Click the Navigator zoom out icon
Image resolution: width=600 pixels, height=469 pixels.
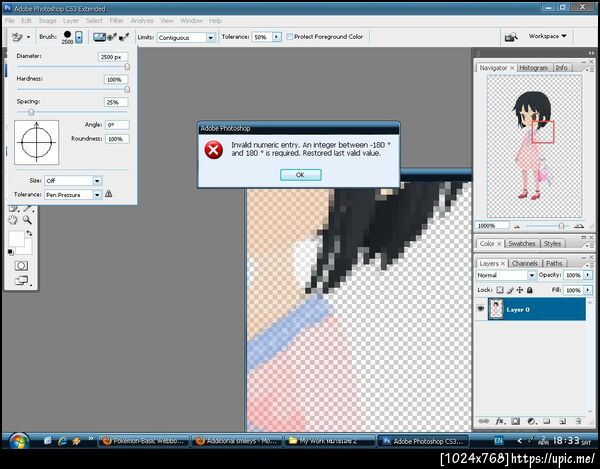[517, 226]
